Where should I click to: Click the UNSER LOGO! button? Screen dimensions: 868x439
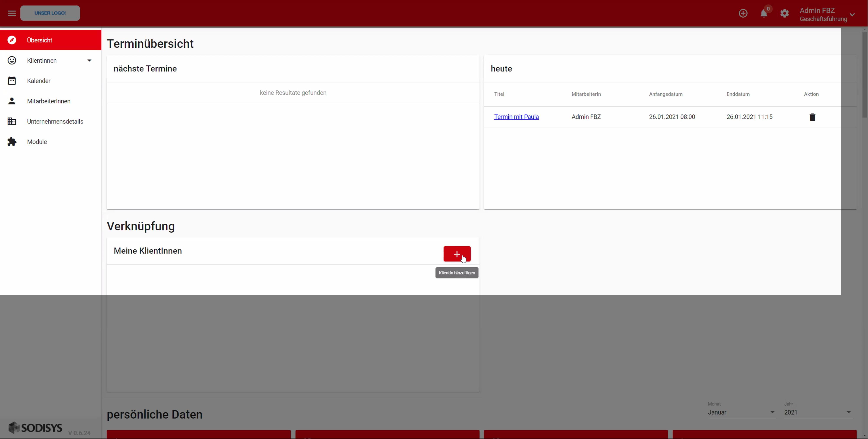50,13
